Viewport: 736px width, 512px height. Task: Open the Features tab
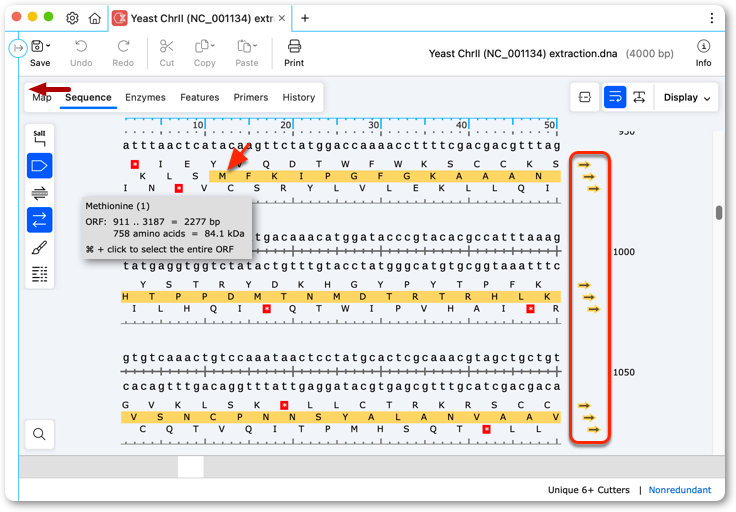[199, 97]
